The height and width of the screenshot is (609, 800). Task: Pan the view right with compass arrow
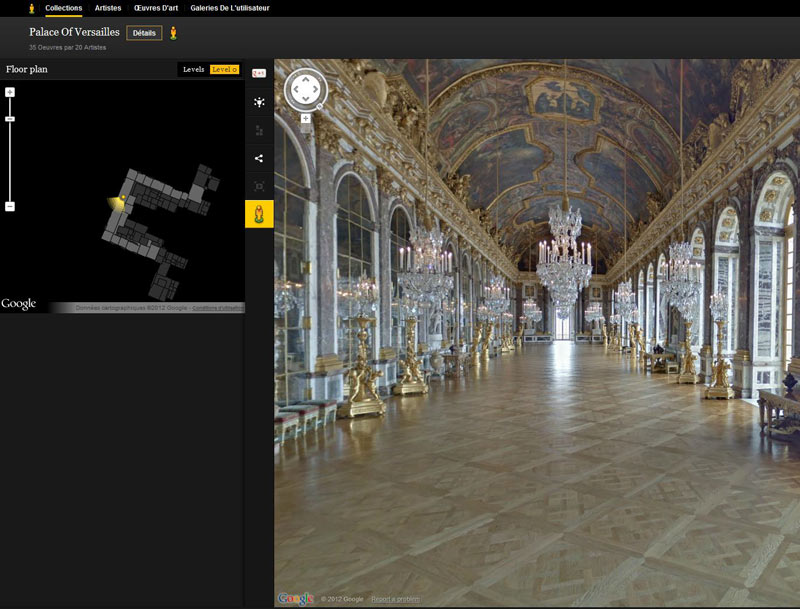316,90
